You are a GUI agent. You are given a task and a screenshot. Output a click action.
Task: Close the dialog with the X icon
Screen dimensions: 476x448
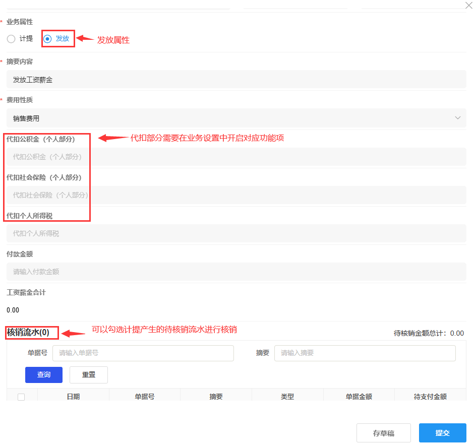coord(468,5)
